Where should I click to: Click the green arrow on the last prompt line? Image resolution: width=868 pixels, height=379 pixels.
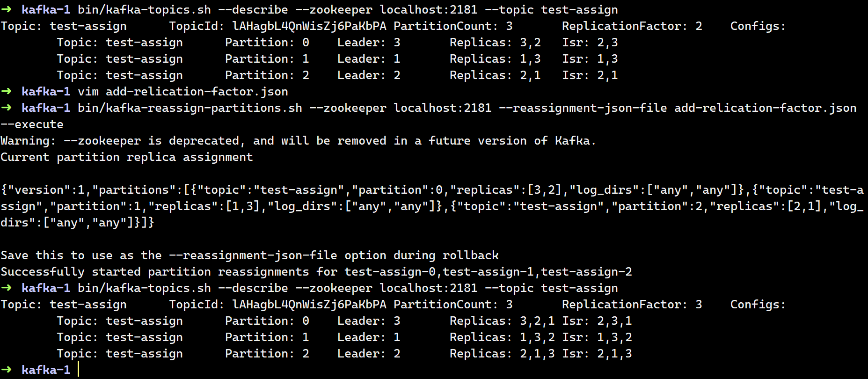pyautogui.click(x=7, y=370)
